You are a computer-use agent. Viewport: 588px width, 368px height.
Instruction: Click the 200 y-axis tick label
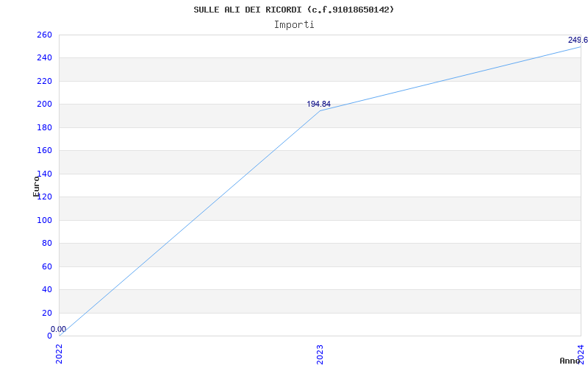44,105
